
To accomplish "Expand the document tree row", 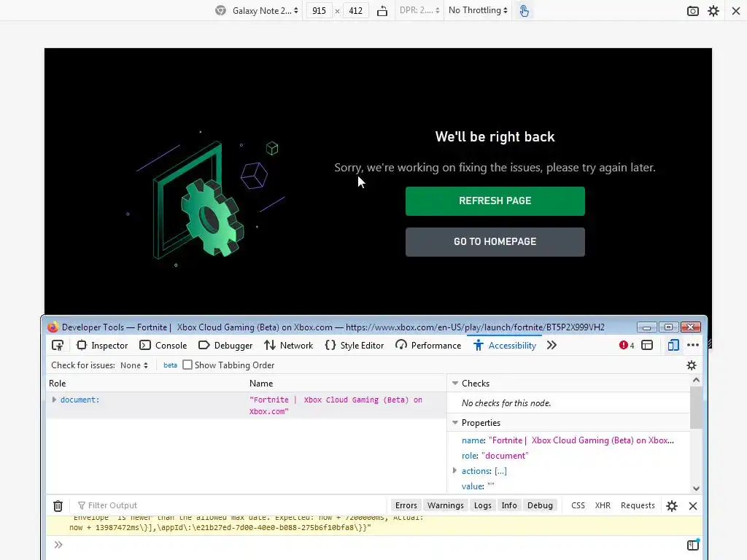I will [x=54, y=400].
